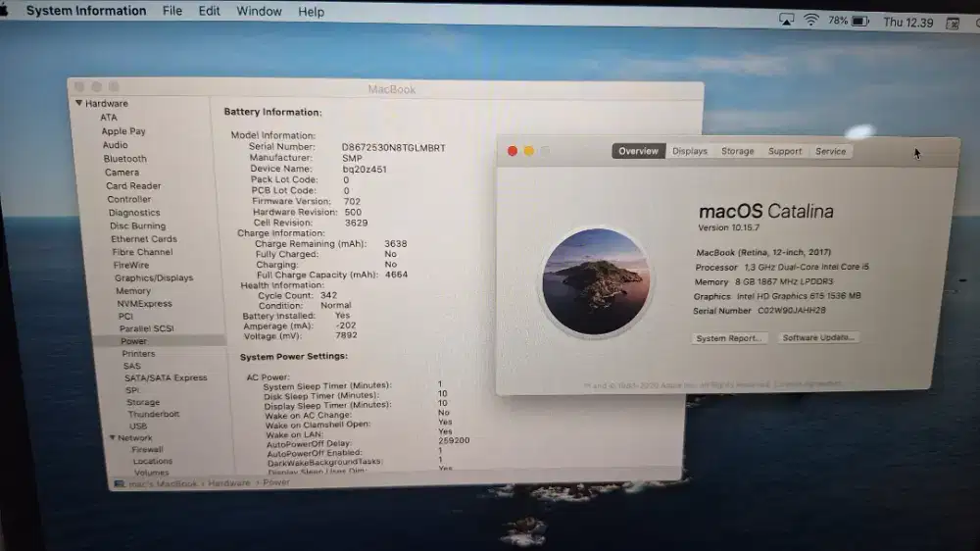The width and height of the screenshot is (980, 551).
Task: Select FireWire in the sidebar
Action: tap(131, 265)
